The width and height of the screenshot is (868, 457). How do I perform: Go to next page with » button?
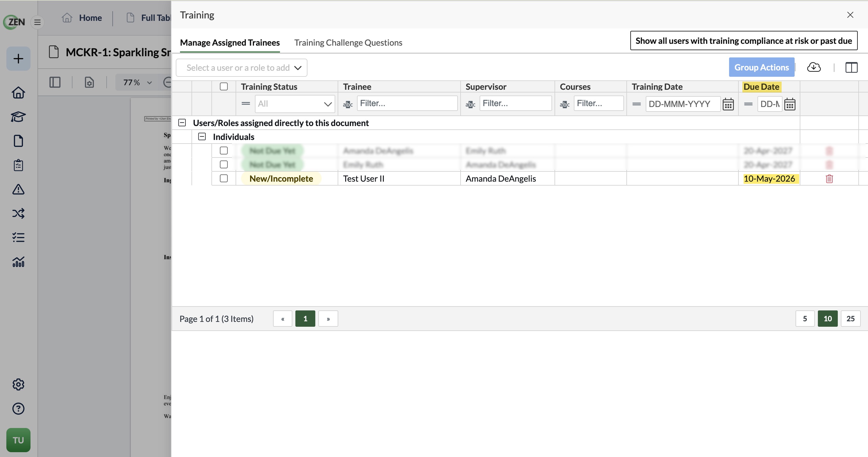click(328, 319)
